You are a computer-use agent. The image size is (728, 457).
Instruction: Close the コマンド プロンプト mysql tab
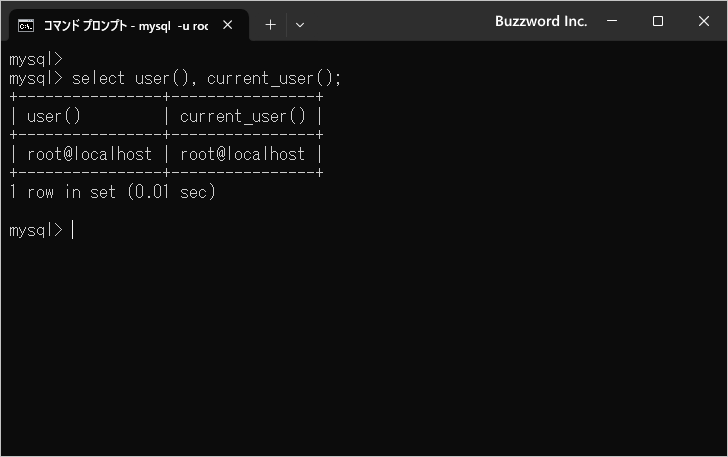point(228,25)
